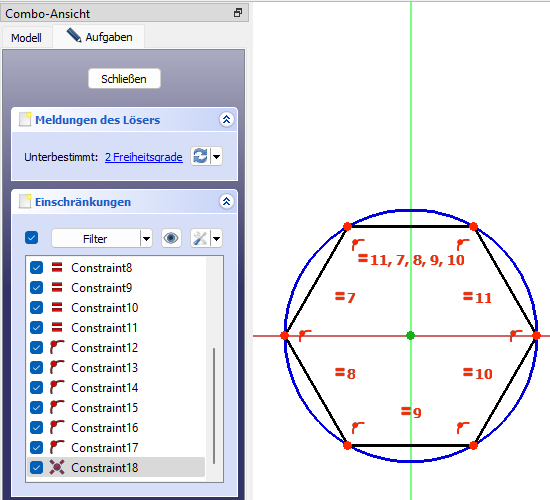Uncheck the Constraint18 checkbox
550x500 pixels.
coord(36,468)
